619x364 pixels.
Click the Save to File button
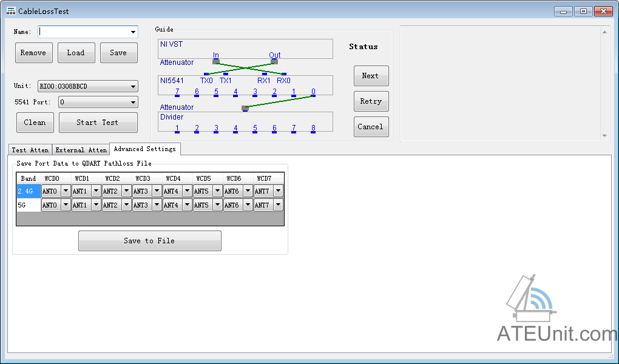coord(149,241)
